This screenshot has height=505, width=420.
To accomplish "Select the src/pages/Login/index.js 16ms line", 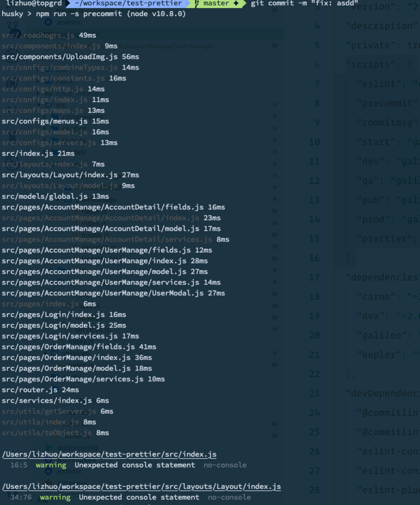I will [64, 315].
